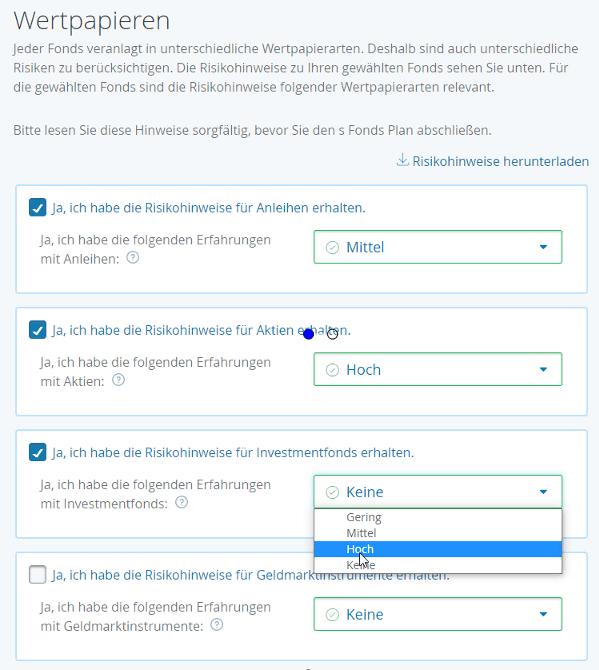The height and width of the screenshot is (670, 599).
Task: Click the download icon beside Risikohinweise herunterladen
Action: pos(402,160)
